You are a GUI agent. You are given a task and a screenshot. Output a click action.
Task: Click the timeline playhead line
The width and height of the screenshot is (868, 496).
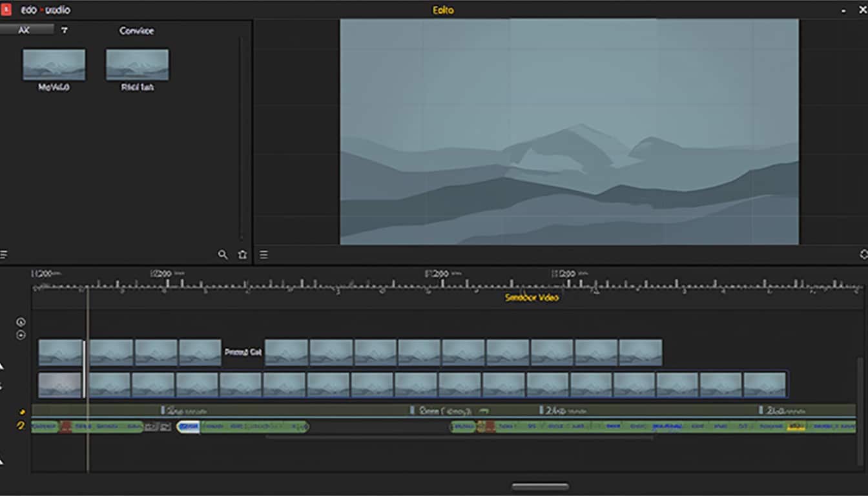pos(88,381)
